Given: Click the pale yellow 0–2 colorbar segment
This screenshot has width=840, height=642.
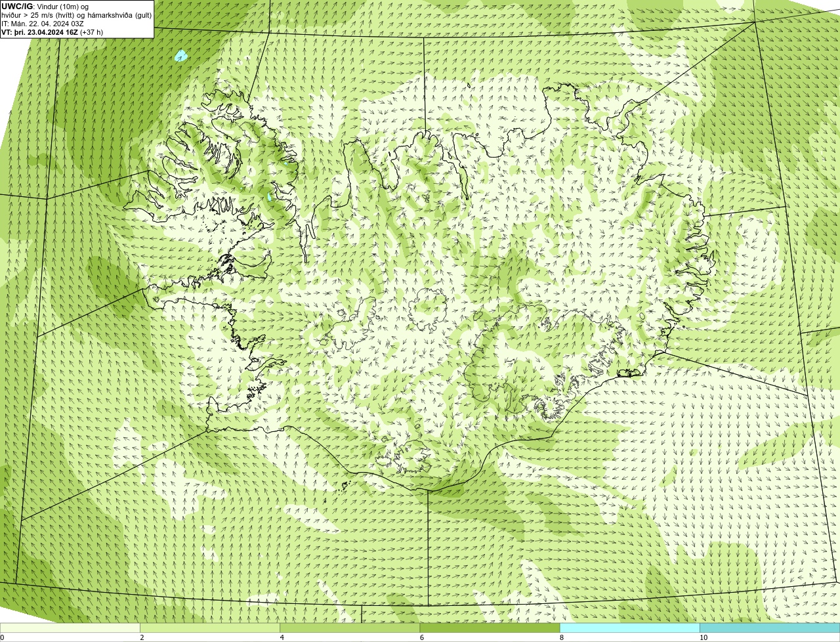Looking at the screenshot, I should [70, 628].
